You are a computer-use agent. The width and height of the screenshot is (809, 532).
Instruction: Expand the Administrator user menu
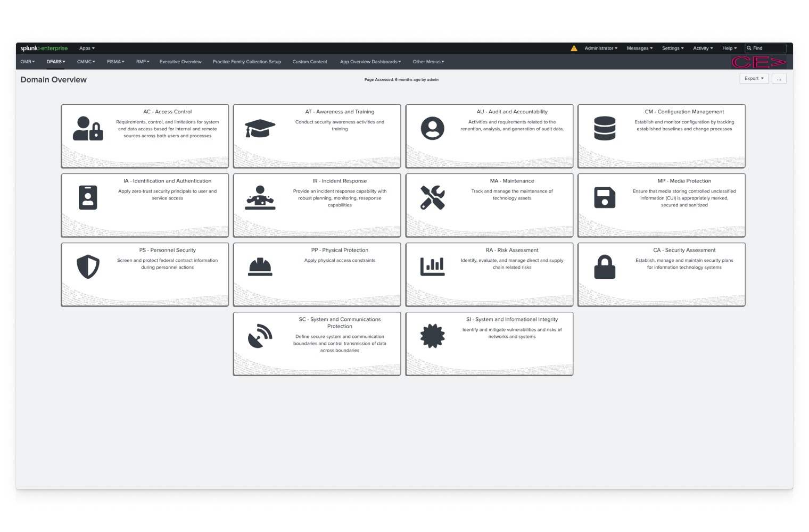[600, 48]
